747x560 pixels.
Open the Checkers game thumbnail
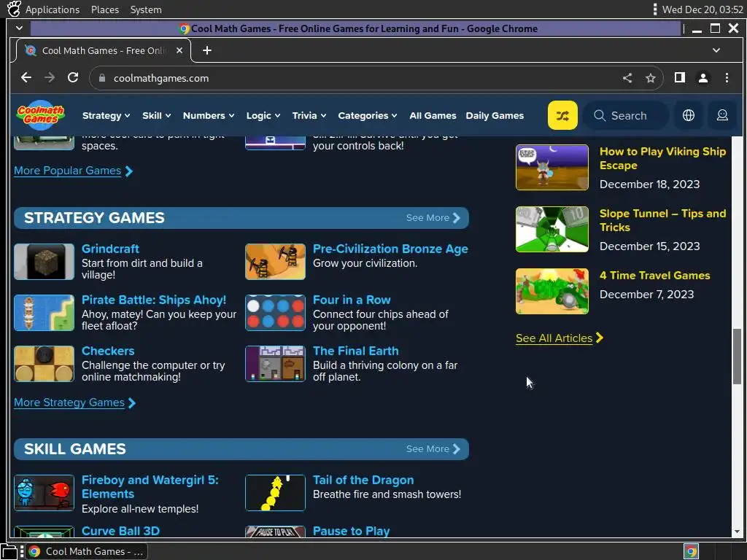pyautogui.click(x=44, y=363)
